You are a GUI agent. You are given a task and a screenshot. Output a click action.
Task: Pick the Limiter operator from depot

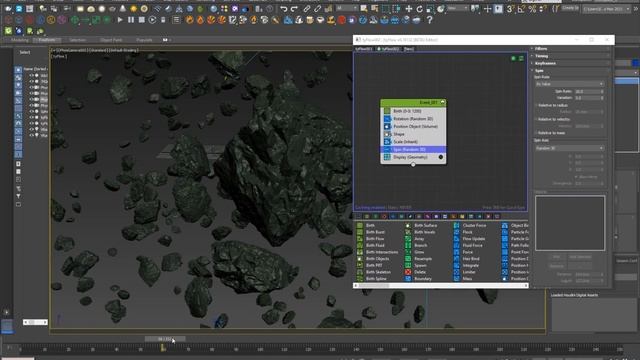tap(469, 272)
